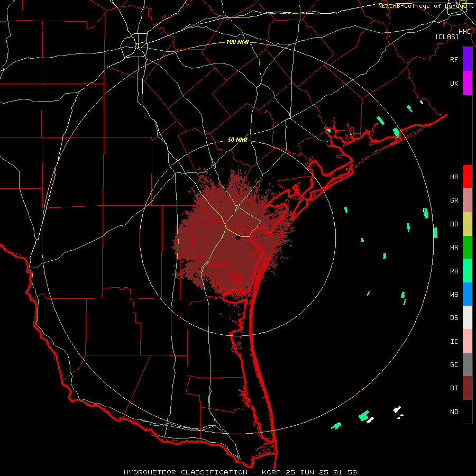Click the WS blue legend swatch
This screenshot has width=476, height=476.
(x=467, y=294)
